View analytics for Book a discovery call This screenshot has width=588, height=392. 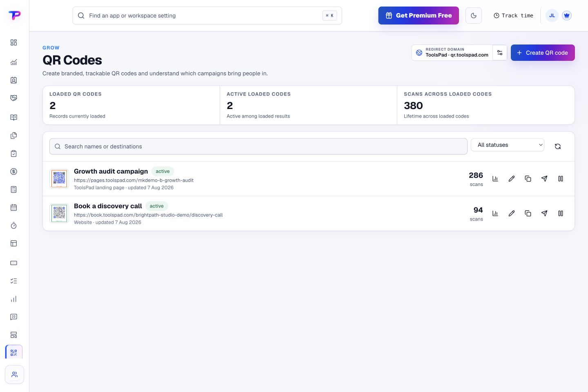495,213
